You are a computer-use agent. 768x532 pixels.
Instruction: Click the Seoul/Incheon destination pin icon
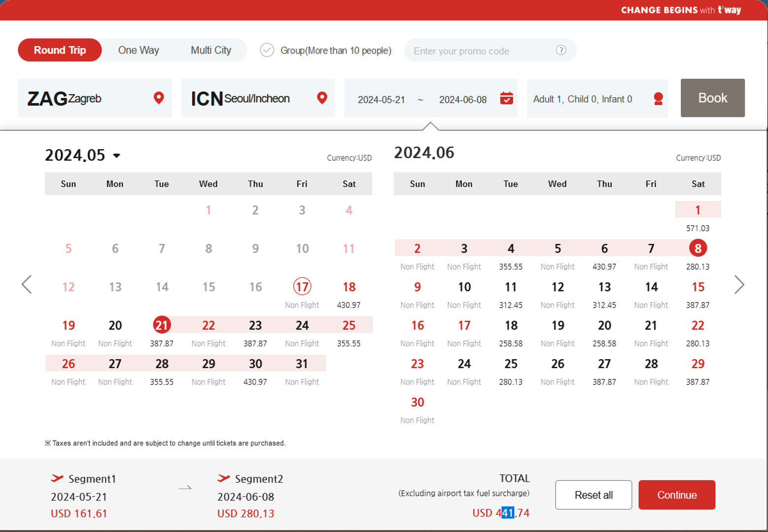point(322,98)
